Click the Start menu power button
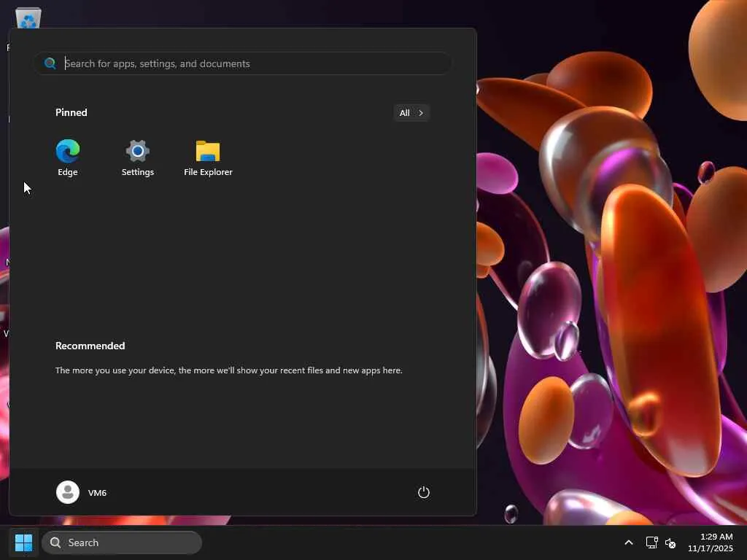Viewport: 747px width, 560px height. 424,492
